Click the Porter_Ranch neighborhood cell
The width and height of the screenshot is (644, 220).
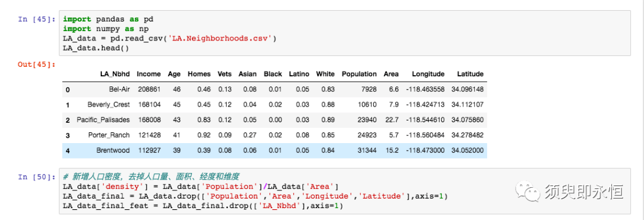point(109,135)
